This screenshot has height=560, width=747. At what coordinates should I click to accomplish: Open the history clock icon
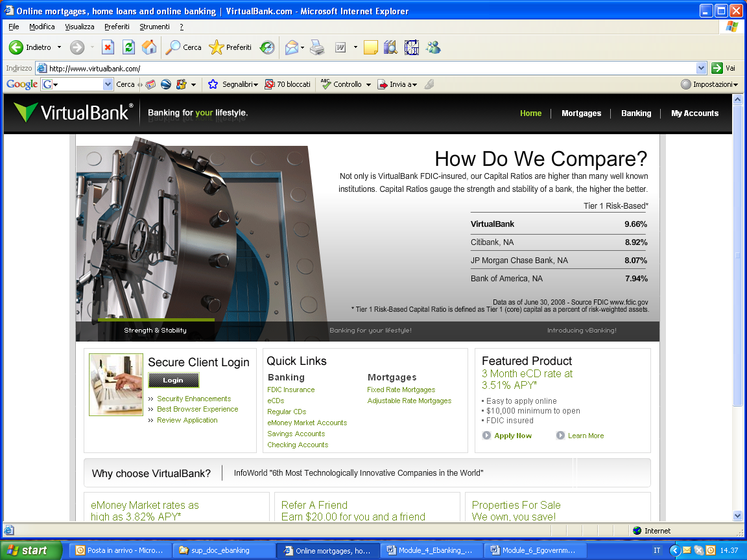point(267,47)
